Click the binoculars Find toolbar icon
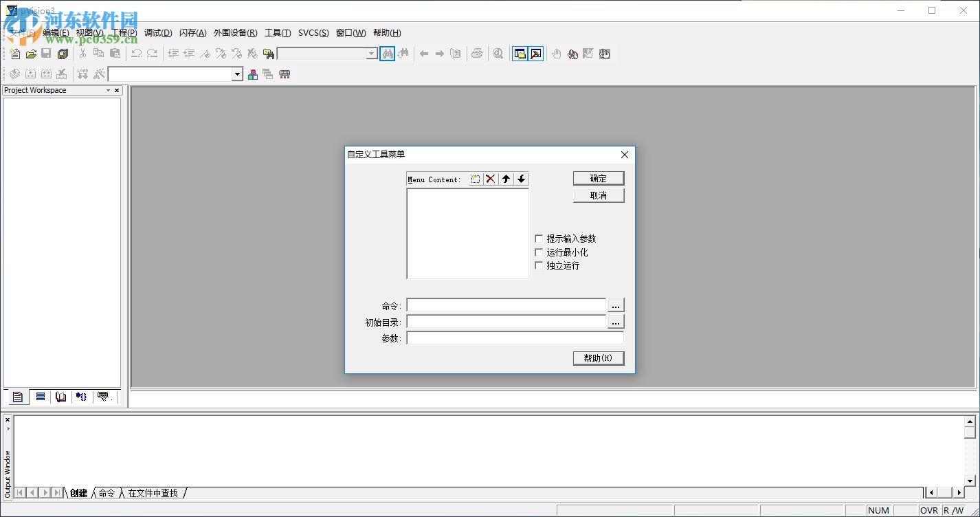 [388, 54]
